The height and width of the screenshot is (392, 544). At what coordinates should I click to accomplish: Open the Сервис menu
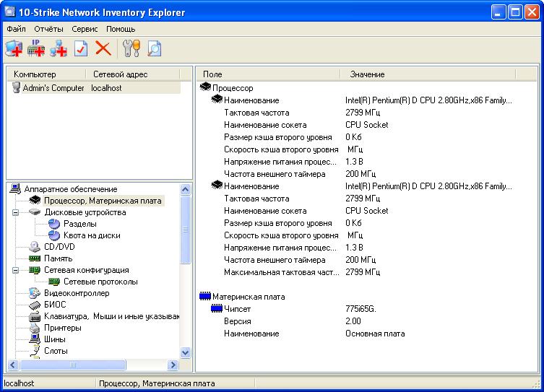coord(85,29)
